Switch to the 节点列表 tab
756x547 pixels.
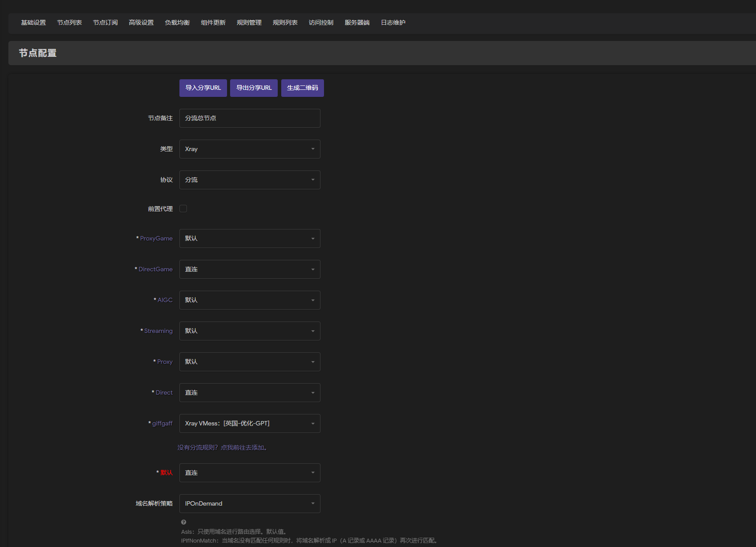[69, 23]
